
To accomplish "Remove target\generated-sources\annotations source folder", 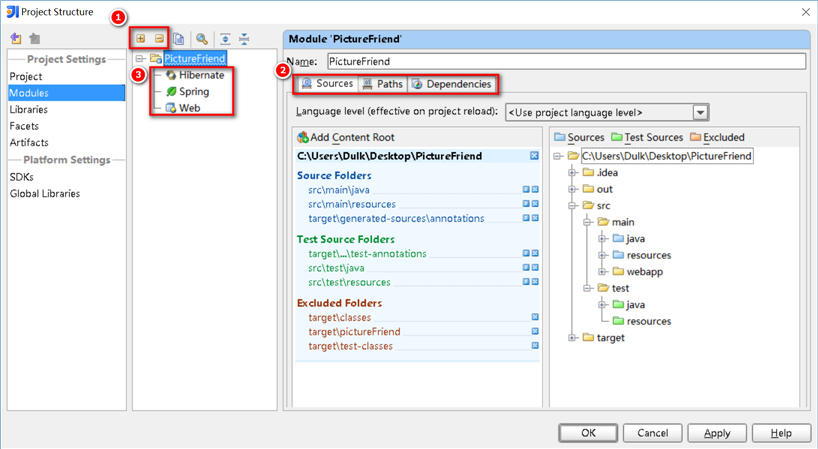I will pyautogui.click(x=535, y=218).
